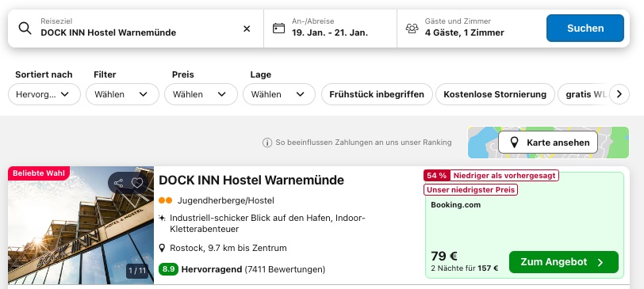Screen dimensions: 644x289
Task: Open the Preis Wählen dropdown
Action: (201, 94)
